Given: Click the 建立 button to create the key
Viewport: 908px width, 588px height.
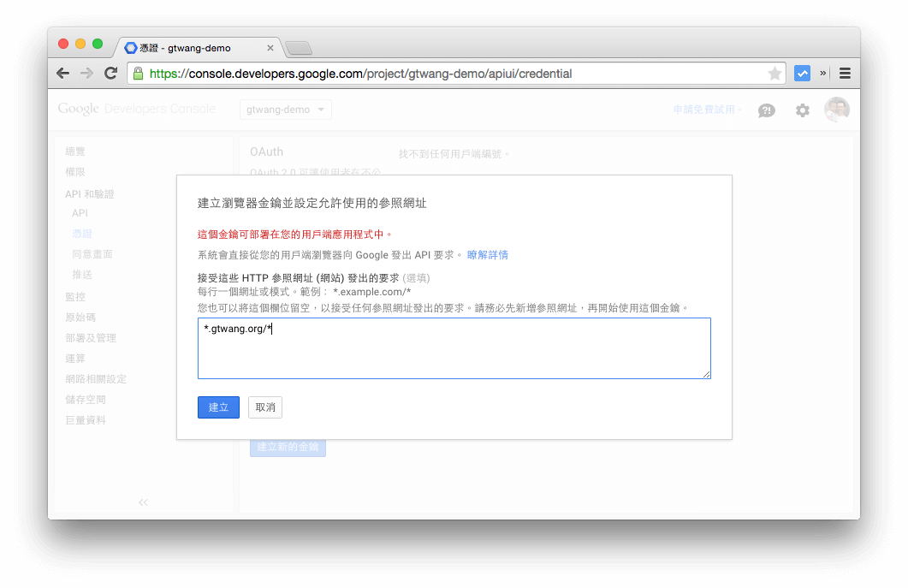Looking at the screenshot, I should 218,407.
